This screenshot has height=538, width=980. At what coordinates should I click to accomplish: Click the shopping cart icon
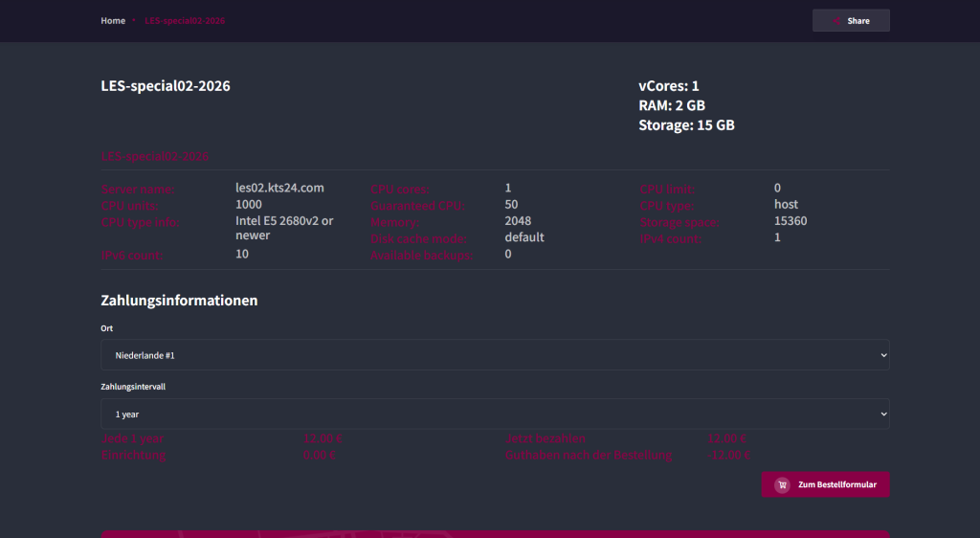tap(782, 485)
